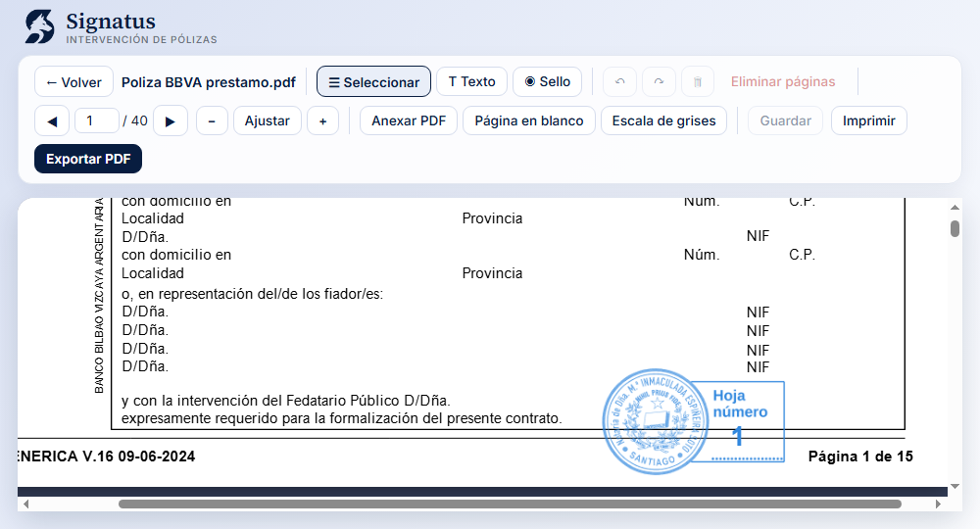This screenshot has width=980, height=529.
Task: Click Anexar PDF
Action: pyautogui.click(x=409, y=121)
